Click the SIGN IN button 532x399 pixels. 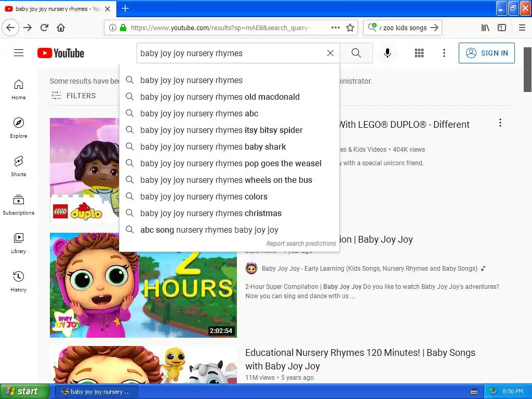click(x=486, y=53)
